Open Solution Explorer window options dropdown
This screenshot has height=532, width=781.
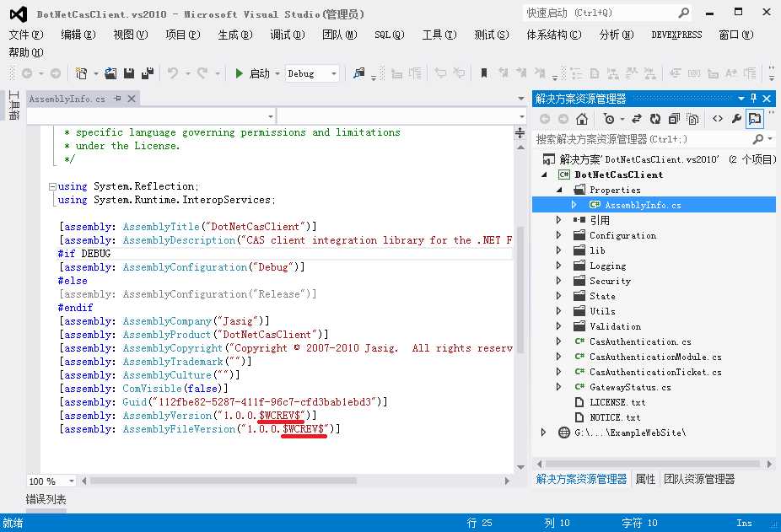pyautogui.click(x=741, y=99)
